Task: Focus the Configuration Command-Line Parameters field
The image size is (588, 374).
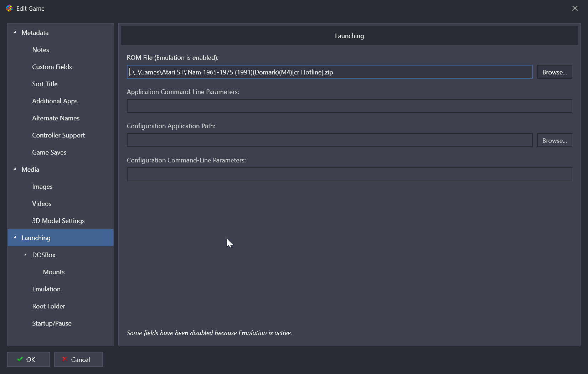Action: click(x=349, y=175)
